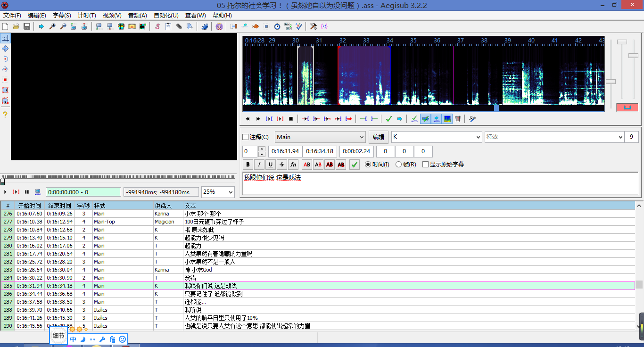The height and width of the screenshot is (347, 644).
Task: Open the 字幕(S) menu
Action: pos(62,15)
